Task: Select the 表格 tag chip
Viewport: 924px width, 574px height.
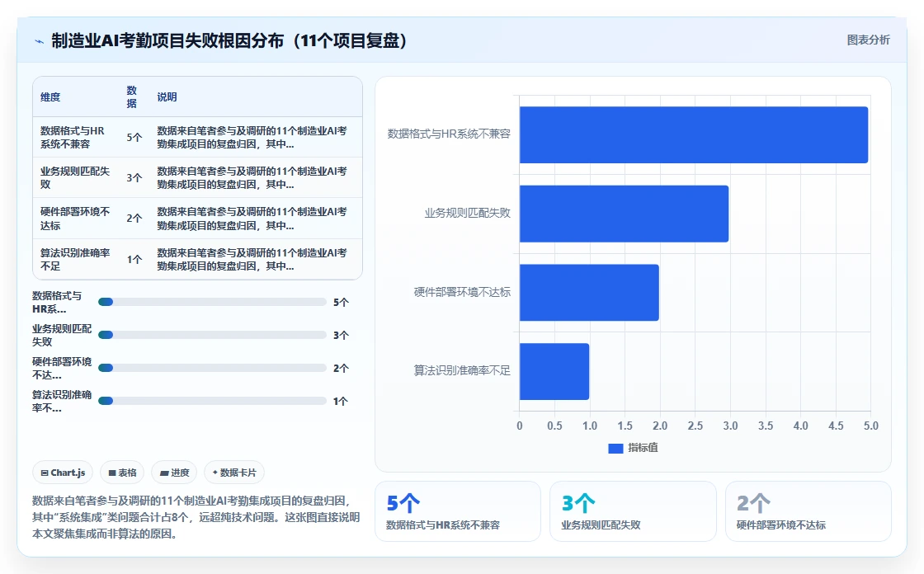Action: coord(122,473)
